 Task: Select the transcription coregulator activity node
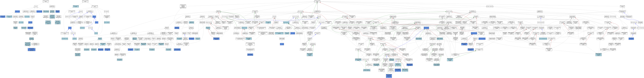tap(58, 11)
